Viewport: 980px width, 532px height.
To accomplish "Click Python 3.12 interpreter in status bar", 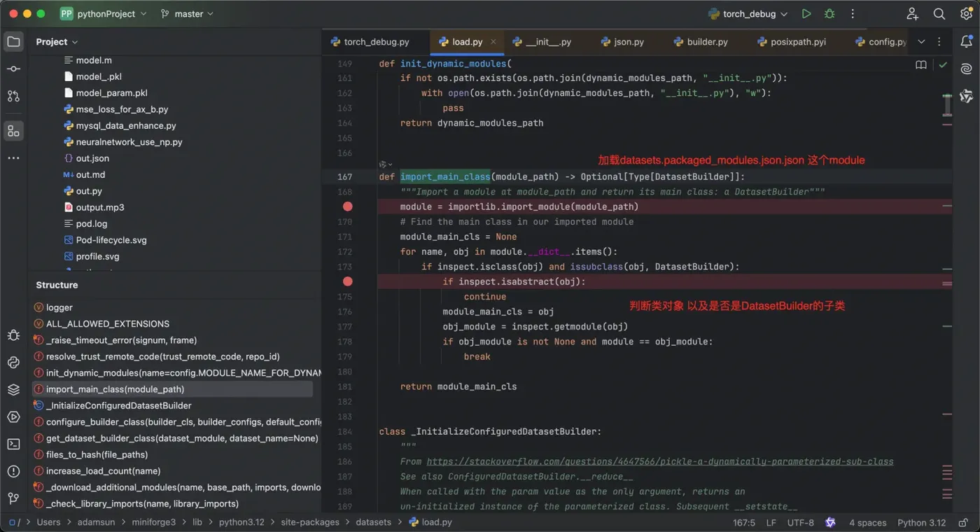I will coord(921,522).
